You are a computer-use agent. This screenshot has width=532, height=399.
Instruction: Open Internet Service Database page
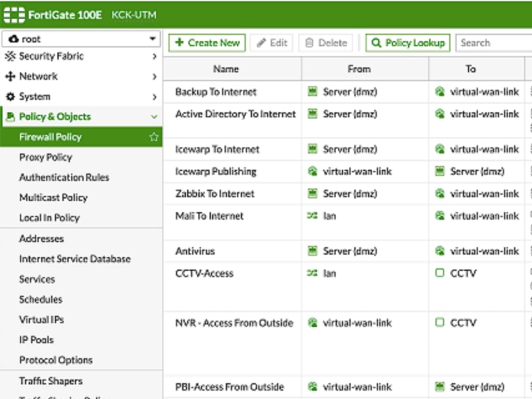pyautogui.click(x=74, y=259)
